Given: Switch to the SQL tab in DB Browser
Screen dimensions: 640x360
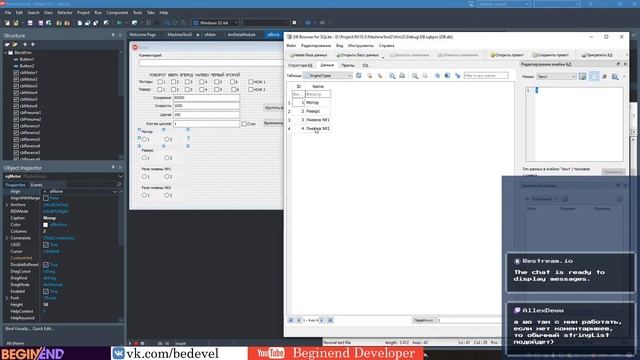Looking at the screenshot, I should coord(365,65).
